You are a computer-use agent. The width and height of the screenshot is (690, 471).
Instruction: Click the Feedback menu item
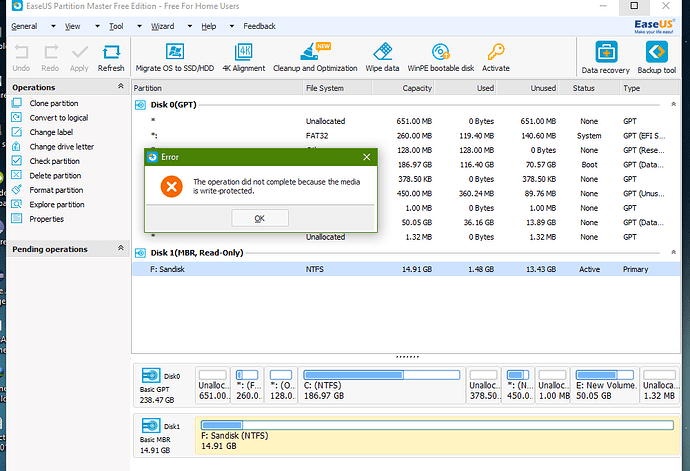[x=260, y=26]
